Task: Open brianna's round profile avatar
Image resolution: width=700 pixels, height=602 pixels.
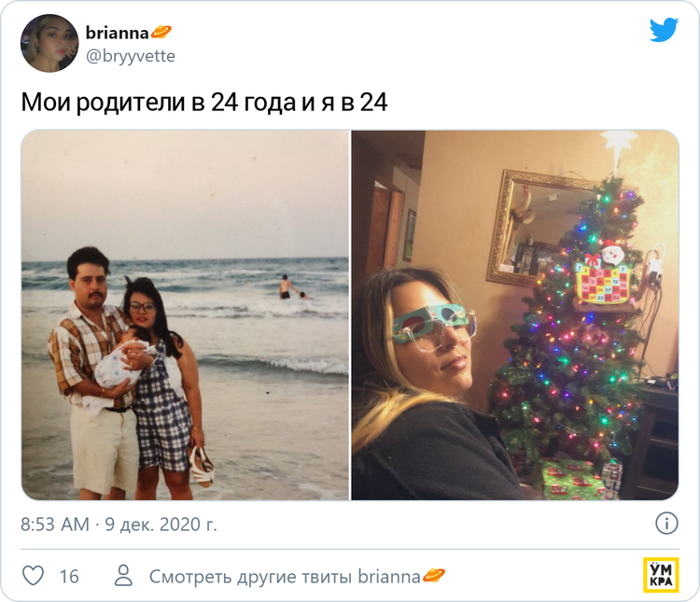Action: [49, 43]
